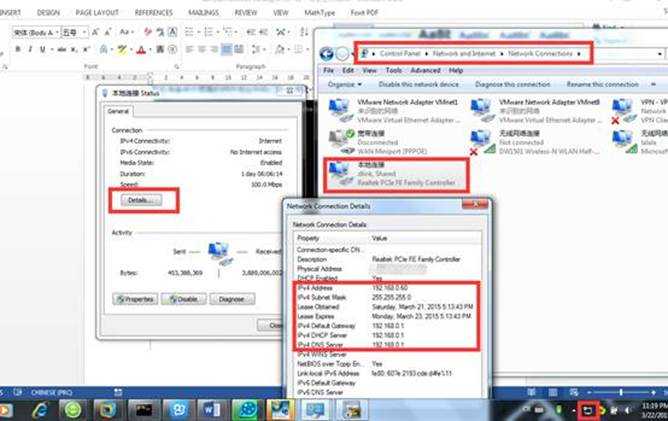Click Disable this network device
This screenshot has height=421, width=668.
click(x=418, y=84)
